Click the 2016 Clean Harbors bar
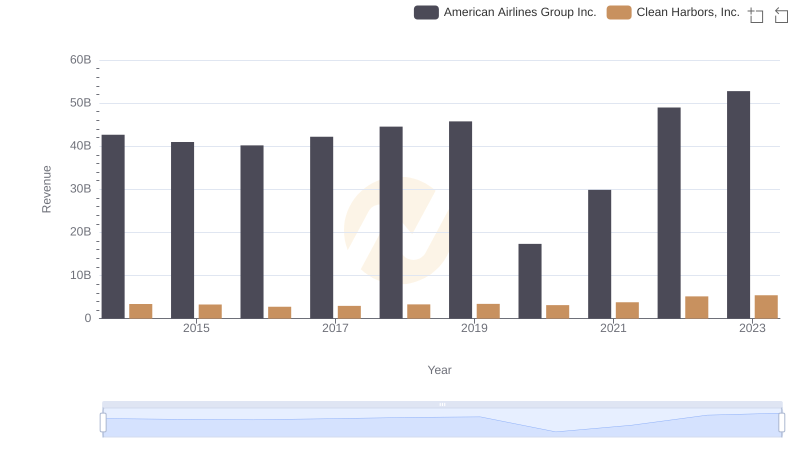The image size is (800, 461). 280,313
